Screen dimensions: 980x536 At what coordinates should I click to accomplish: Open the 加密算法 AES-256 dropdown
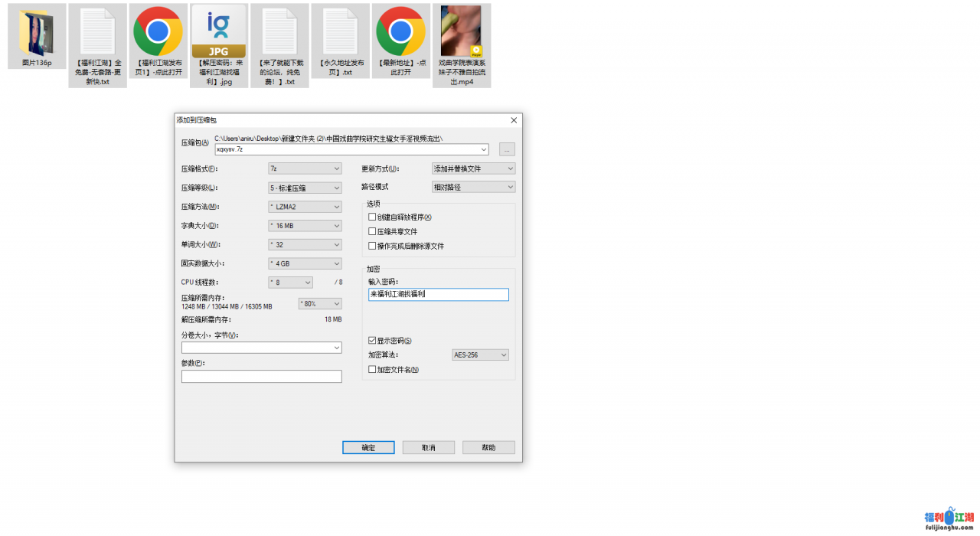coord(480,355)
